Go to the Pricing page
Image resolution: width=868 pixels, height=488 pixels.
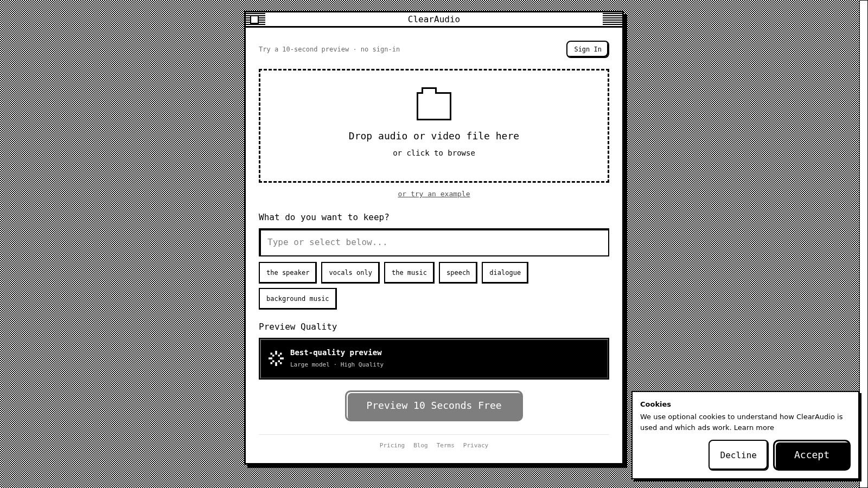(392, 446)
